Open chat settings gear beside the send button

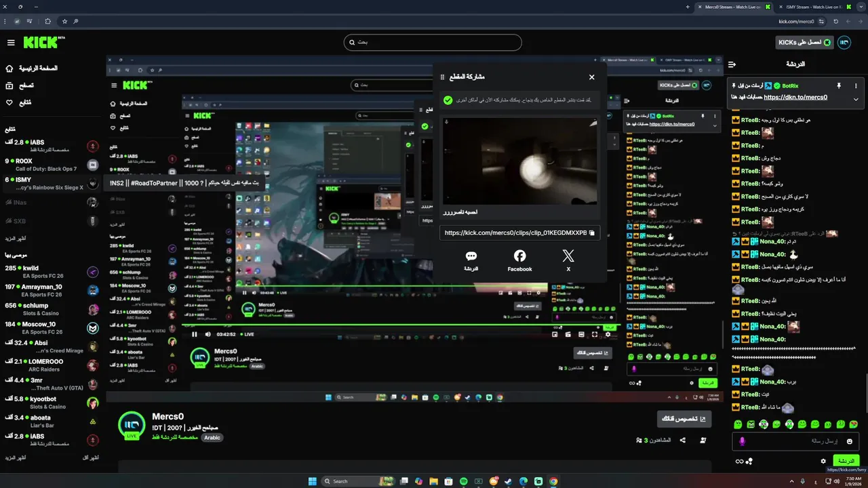coord(824,461)
